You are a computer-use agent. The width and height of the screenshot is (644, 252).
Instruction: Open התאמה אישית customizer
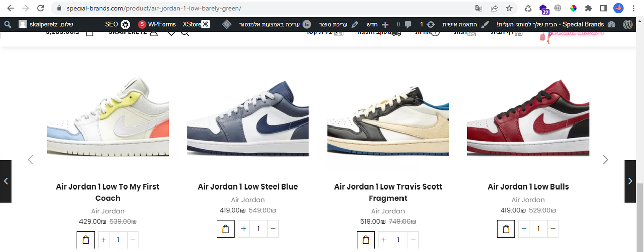pyautogui.click(x=465, y=24)
